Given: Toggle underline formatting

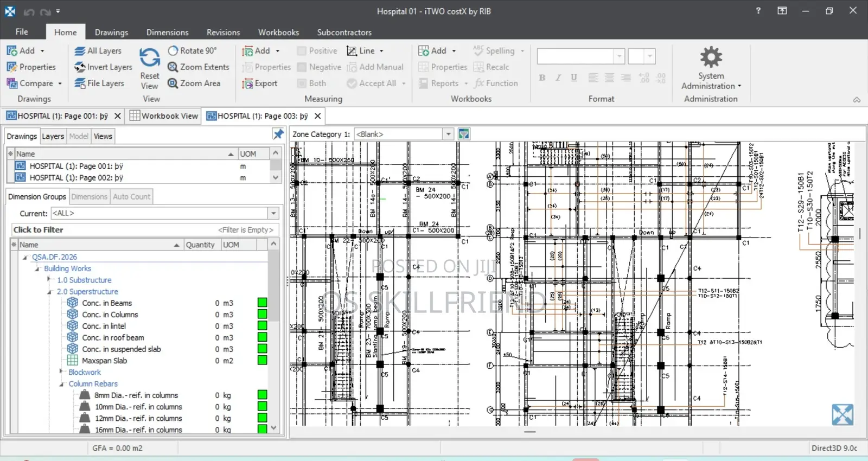Looking at the screenshot, I should 573,78.
